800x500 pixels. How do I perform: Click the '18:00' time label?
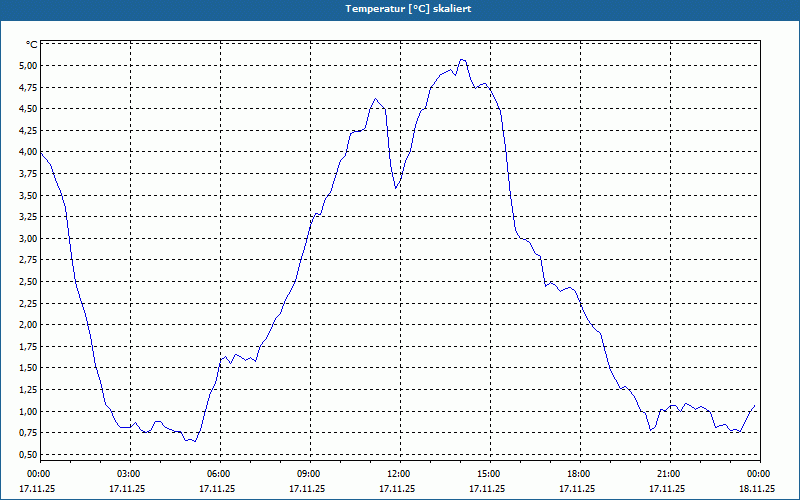click(x=580, y=474)
